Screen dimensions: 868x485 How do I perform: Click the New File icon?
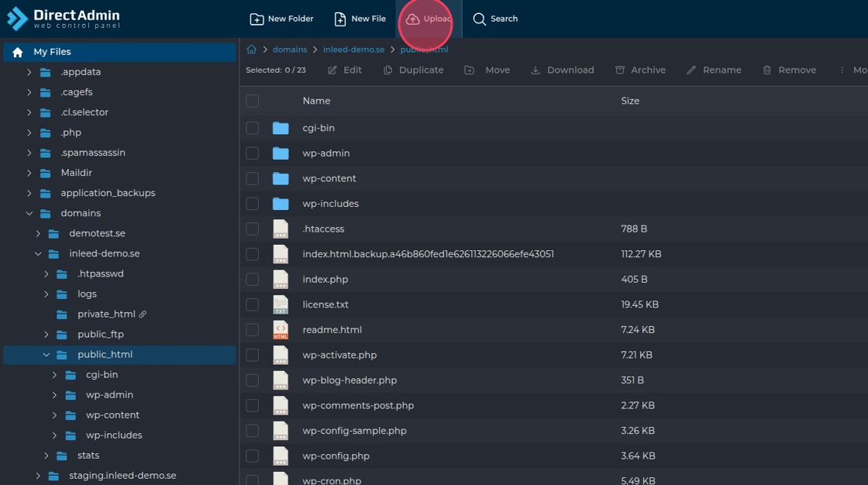(x=340, y=19)
